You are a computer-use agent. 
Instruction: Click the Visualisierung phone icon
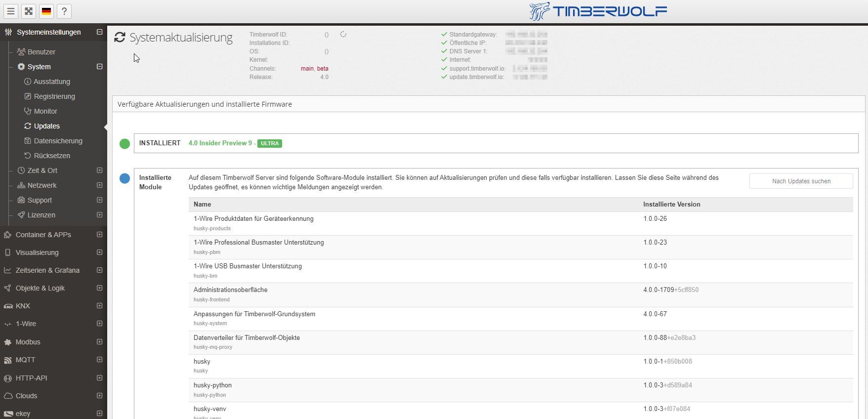tap(7, 252)
